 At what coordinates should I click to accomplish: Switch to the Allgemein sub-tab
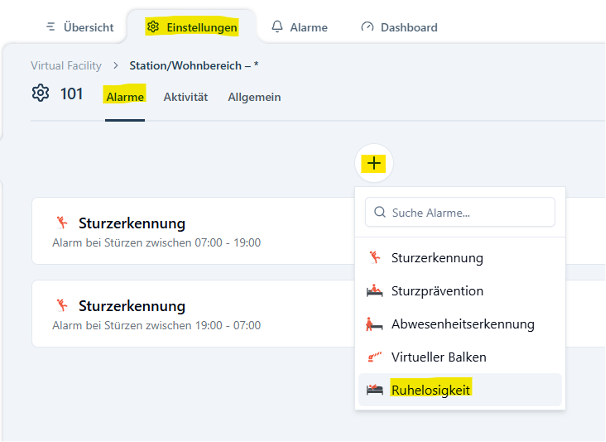(254, 97)
